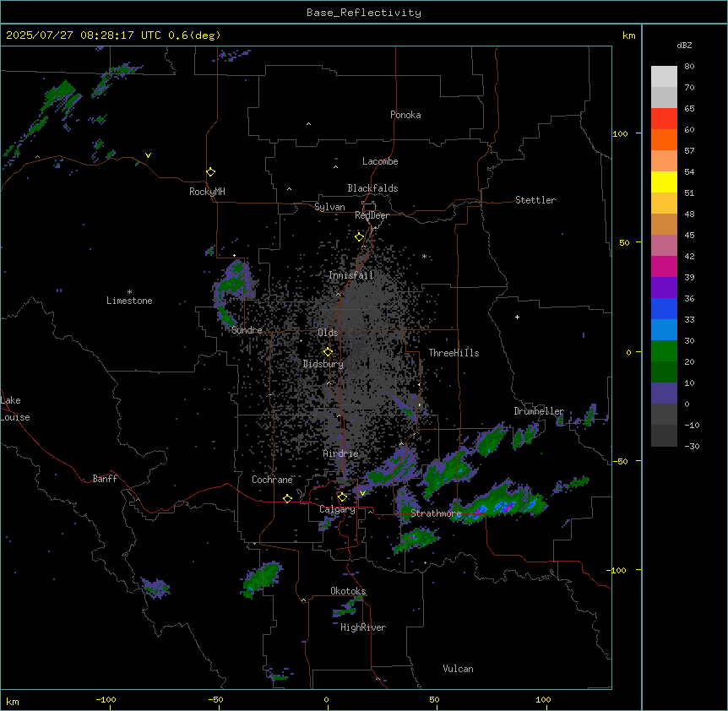Click the 45 value on the dBZ legend
The image size is (728, 711).
point(689,235)
